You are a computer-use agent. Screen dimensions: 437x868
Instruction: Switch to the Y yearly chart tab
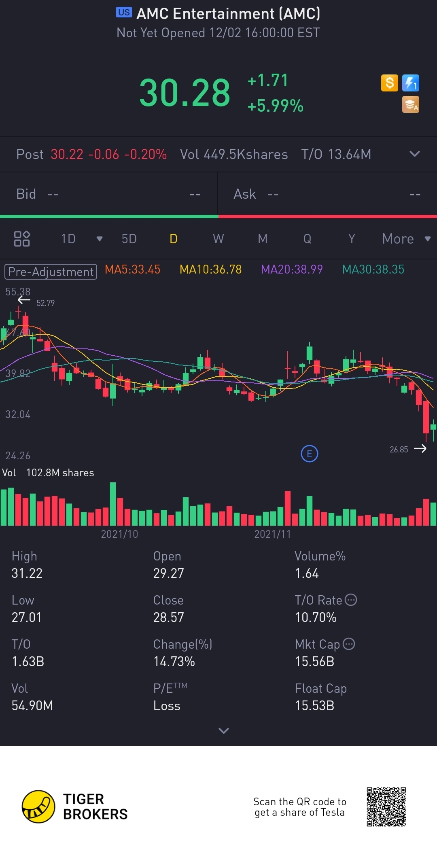352,239
